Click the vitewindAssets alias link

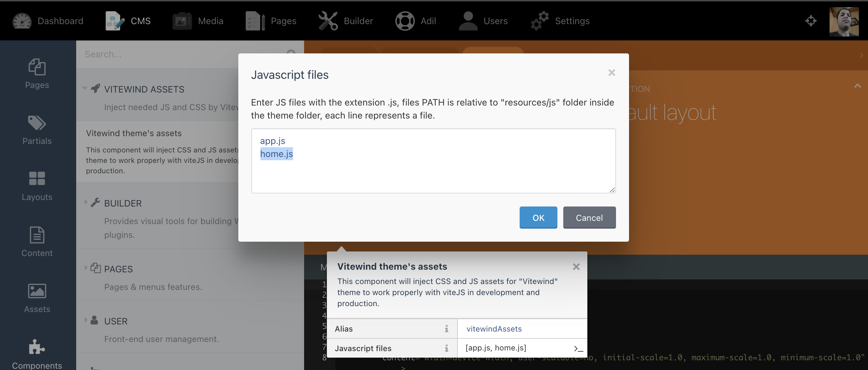[494, 328]
